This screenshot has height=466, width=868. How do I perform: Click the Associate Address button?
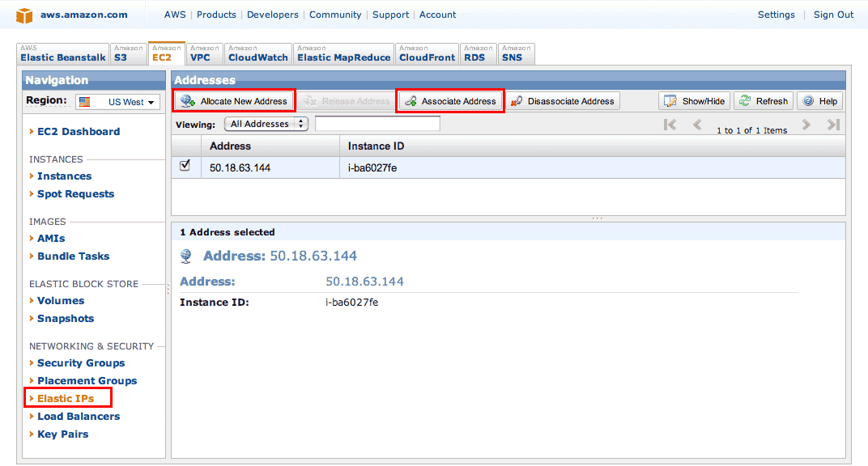450,101
